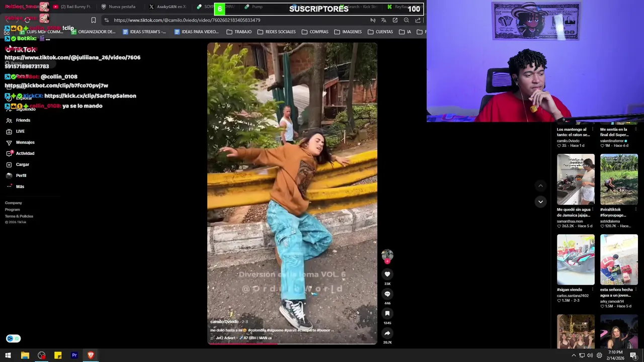The width and height of the screenshot is (644, 362).
Task: Click the Friends sidebar icon
Action: (x=9, y=120)
